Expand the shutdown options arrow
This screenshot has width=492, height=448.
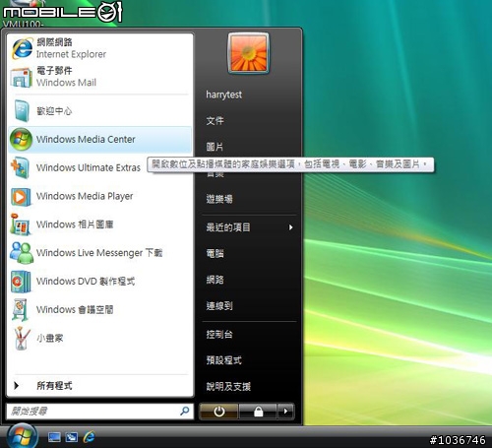[285, 412]
